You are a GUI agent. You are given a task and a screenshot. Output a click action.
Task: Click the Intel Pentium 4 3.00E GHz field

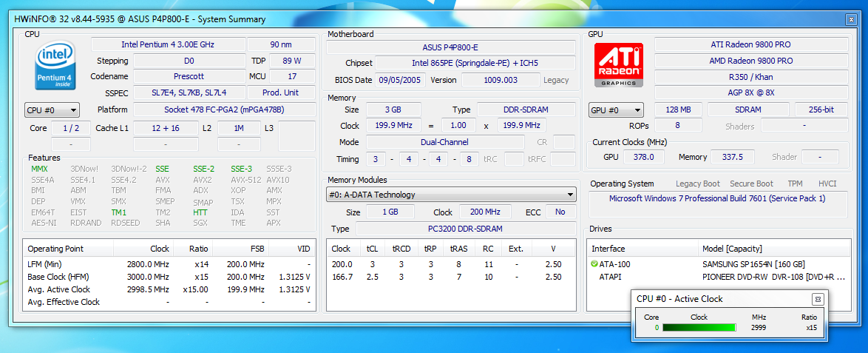[167, 44]
